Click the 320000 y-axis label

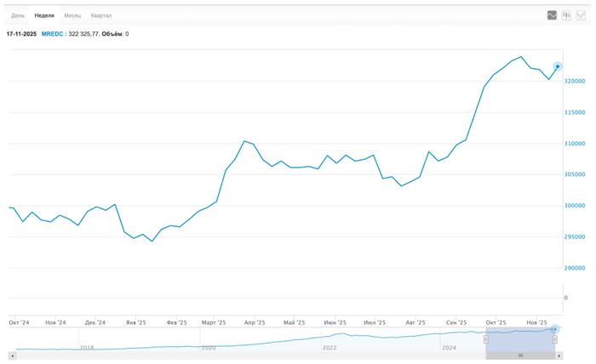(577, 82)
